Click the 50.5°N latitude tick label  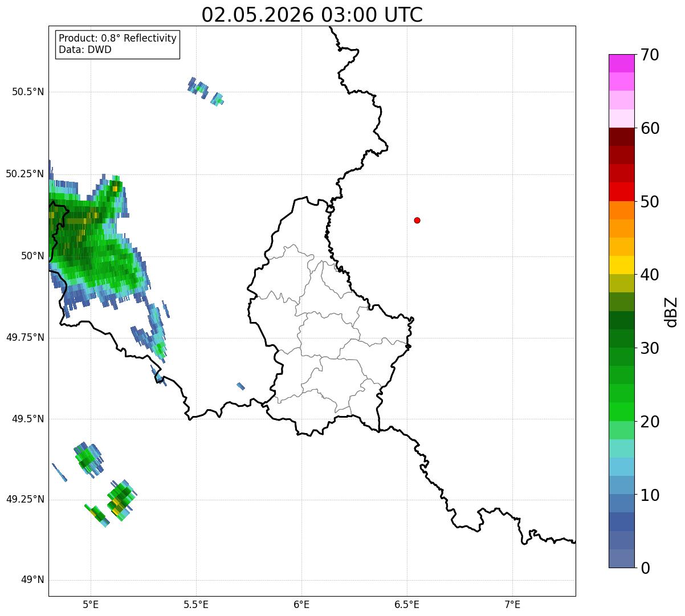click(28, 92)
